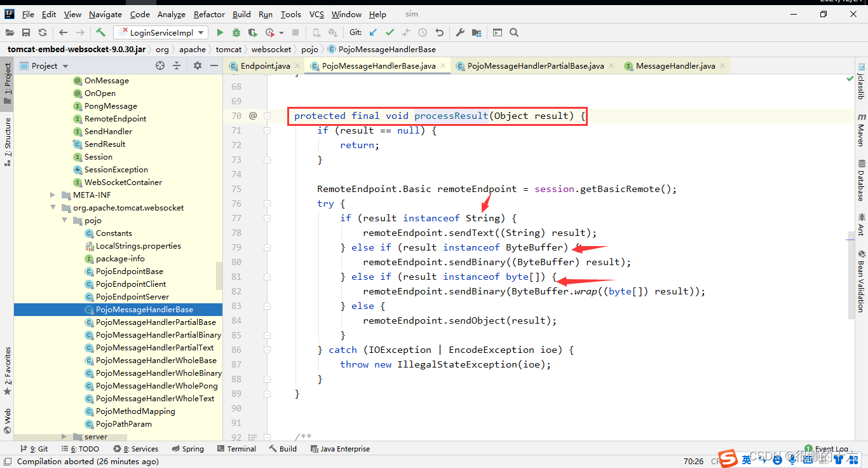
Task: Open the LoginServiceImpl run configuration dropdown
Action: [x=161, y=32]
